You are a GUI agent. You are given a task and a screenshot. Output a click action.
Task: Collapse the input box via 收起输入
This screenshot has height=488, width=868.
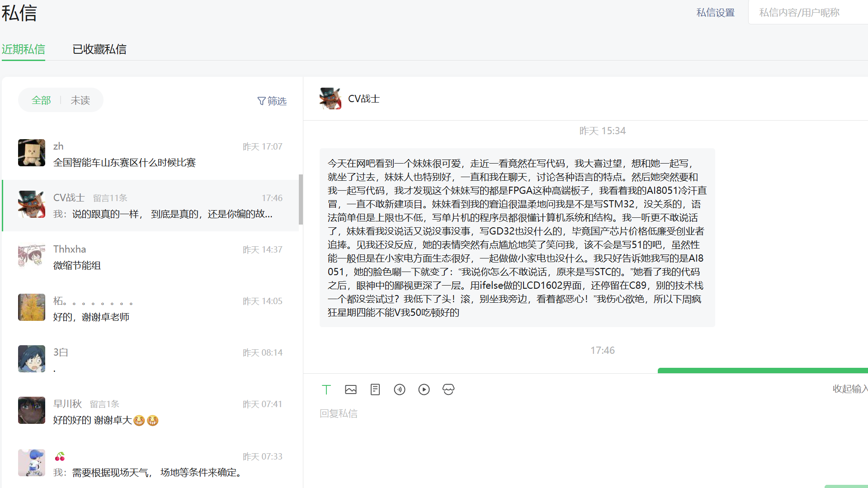click(x=849, y=389)
